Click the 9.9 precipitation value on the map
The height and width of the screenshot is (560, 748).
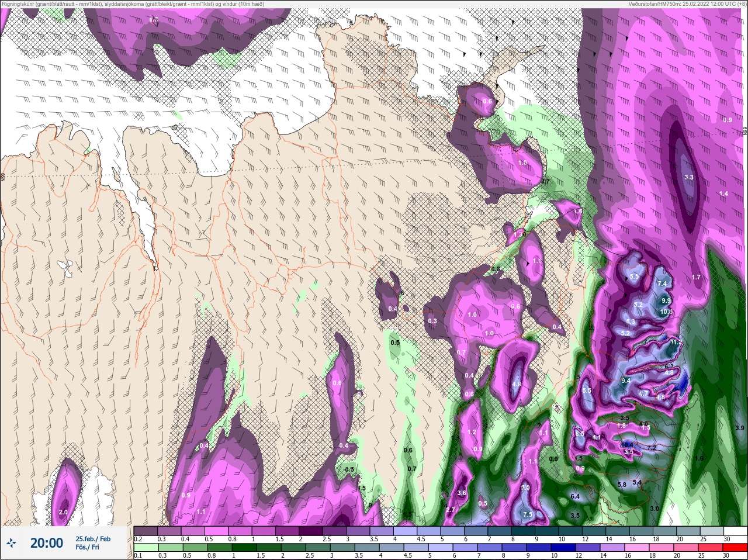tap(666, 300)
